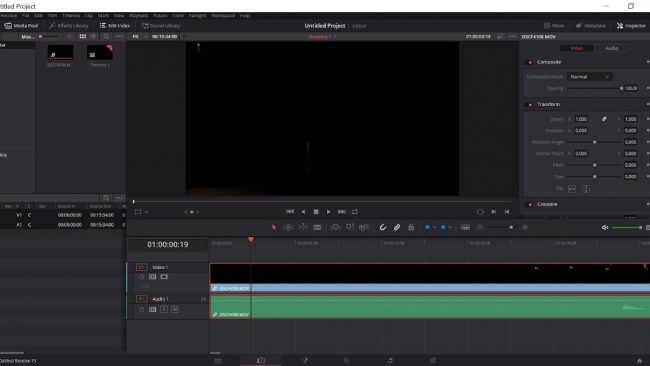
Task: Open the Flag color dropdown arrow
Action: (434, 228)
